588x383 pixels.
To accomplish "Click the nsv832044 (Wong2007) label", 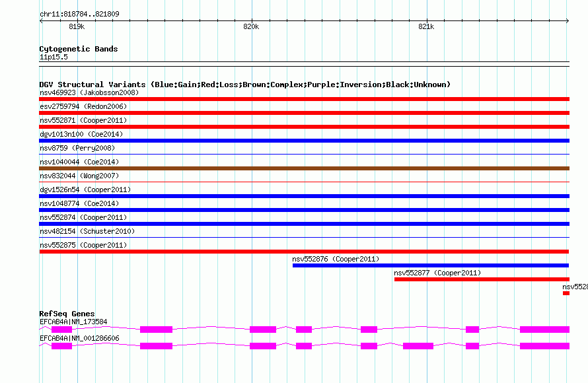I will pyautogui.click(x=79, y=176).
